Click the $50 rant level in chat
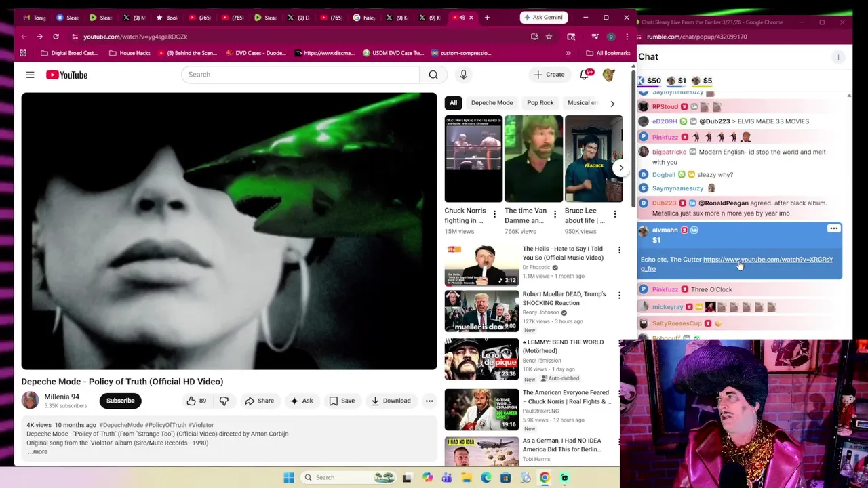 [x=649, y=81]
